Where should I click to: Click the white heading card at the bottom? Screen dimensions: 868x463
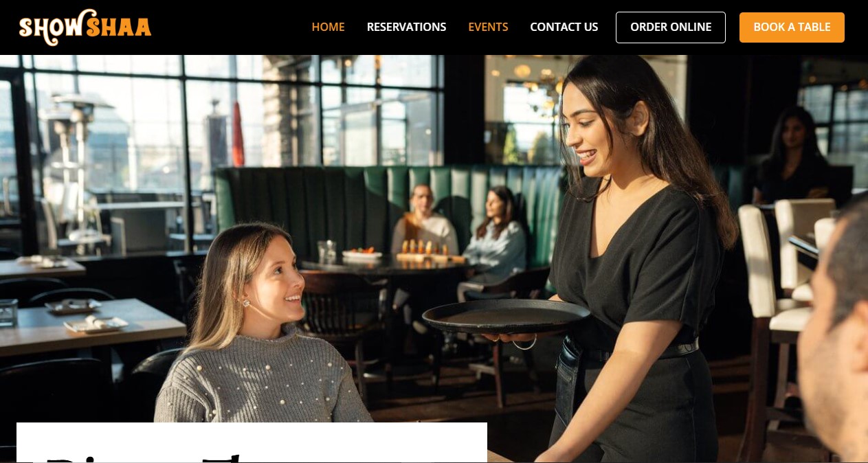click(x=252, y=442)
